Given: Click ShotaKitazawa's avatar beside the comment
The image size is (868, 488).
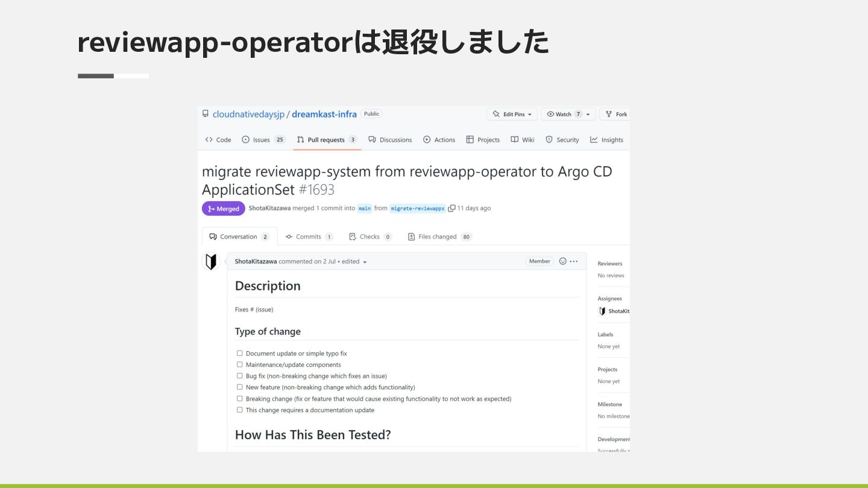Looking at the screenshot, I should (211, 261).
